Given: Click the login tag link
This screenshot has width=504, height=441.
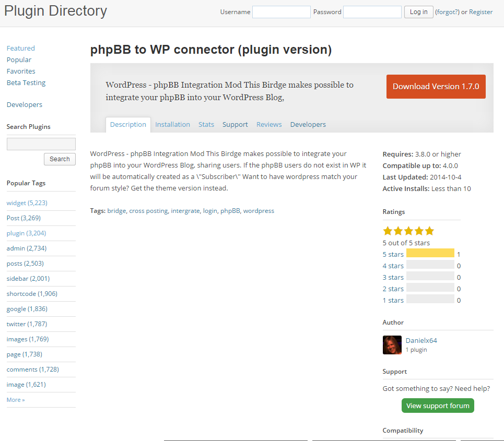Looking at the screenshot, I should pyautogui.click(x=210, y=211).
